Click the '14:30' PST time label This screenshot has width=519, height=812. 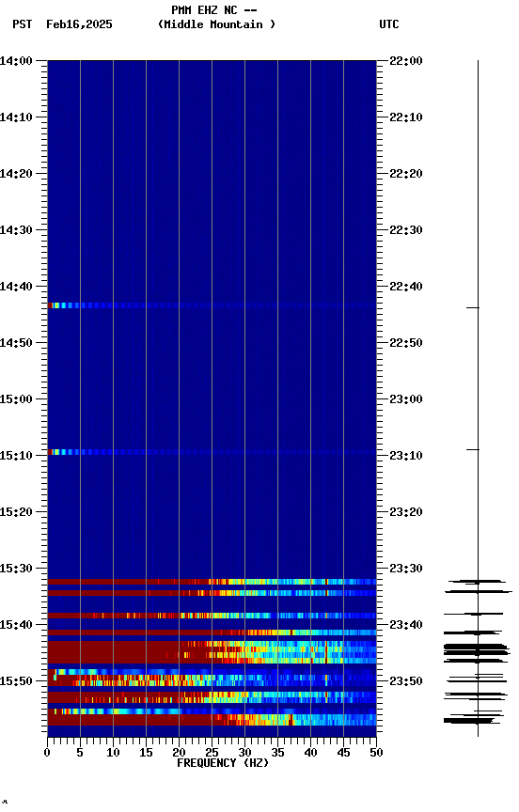(x=16, y=230)
